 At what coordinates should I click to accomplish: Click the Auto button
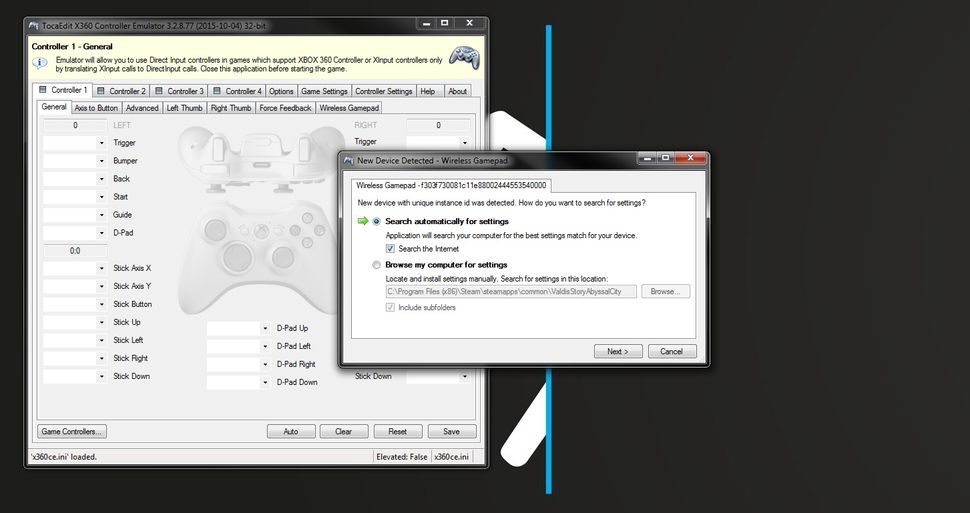(x=291, y=431)
